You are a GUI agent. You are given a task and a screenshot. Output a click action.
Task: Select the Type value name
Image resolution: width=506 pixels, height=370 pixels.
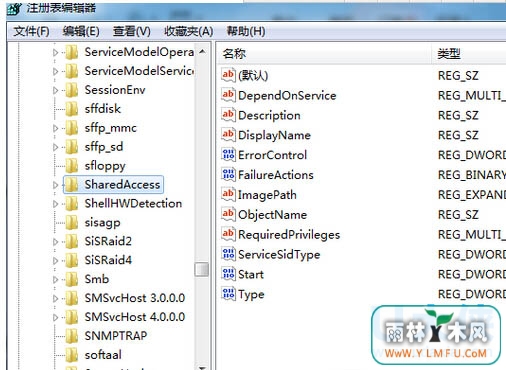(251, 295)
